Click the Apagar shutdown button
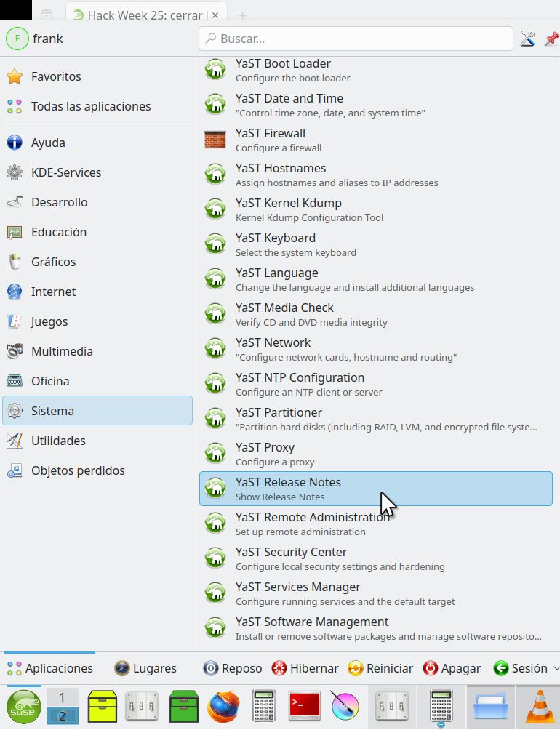 tap(452, 668)
